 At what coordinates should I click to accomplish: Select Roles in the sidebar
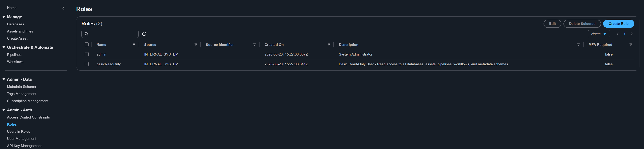click(12, 124)
